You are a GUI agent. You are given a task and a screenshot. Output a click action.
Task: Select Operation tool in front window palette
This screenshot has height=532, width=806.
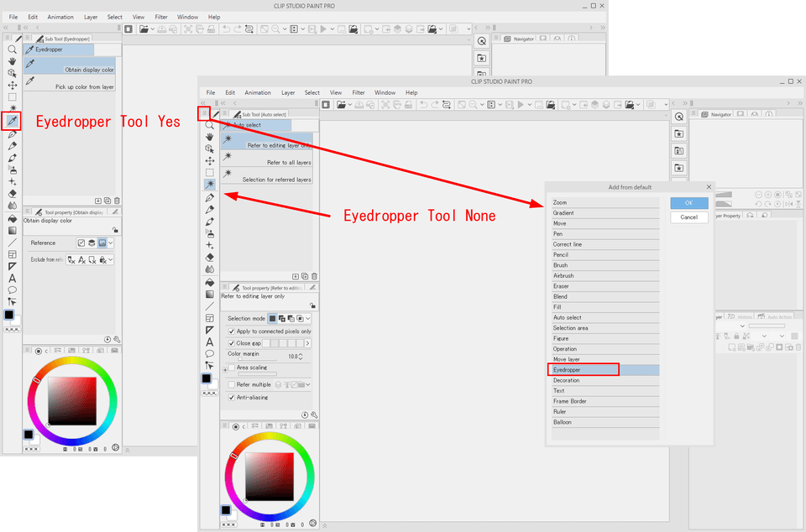click(209, 149)
